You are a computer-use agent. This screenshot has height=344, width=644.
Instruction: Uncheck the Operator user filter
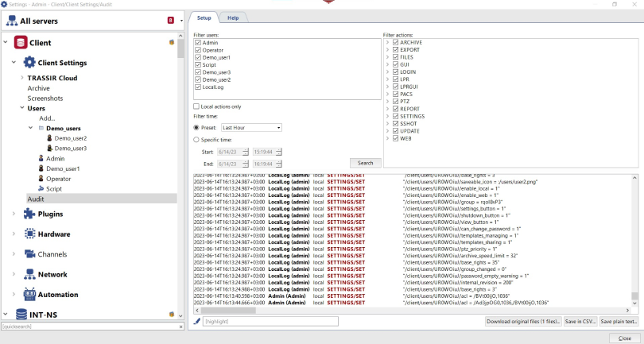[198, 50]
